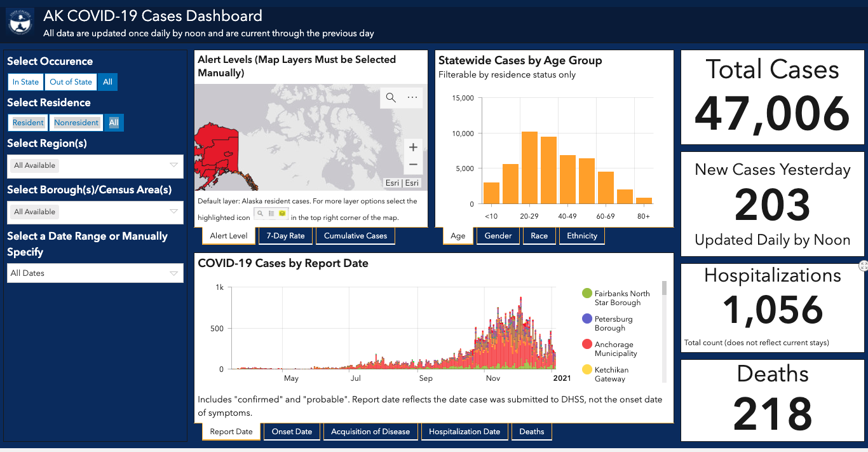Toggle Petersburg Borough legend circle

click(x=587, y=318)
